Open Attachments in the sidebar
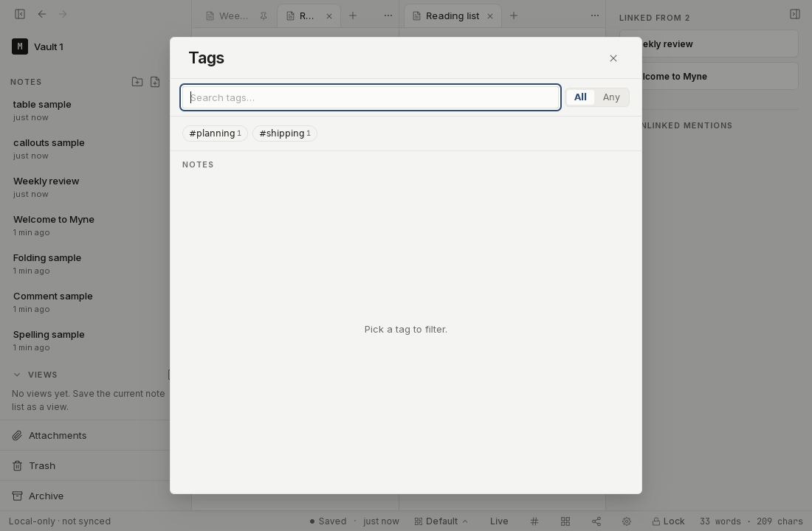Image resolution: width=812 pixels, height=531 pixels. (85, 435)
